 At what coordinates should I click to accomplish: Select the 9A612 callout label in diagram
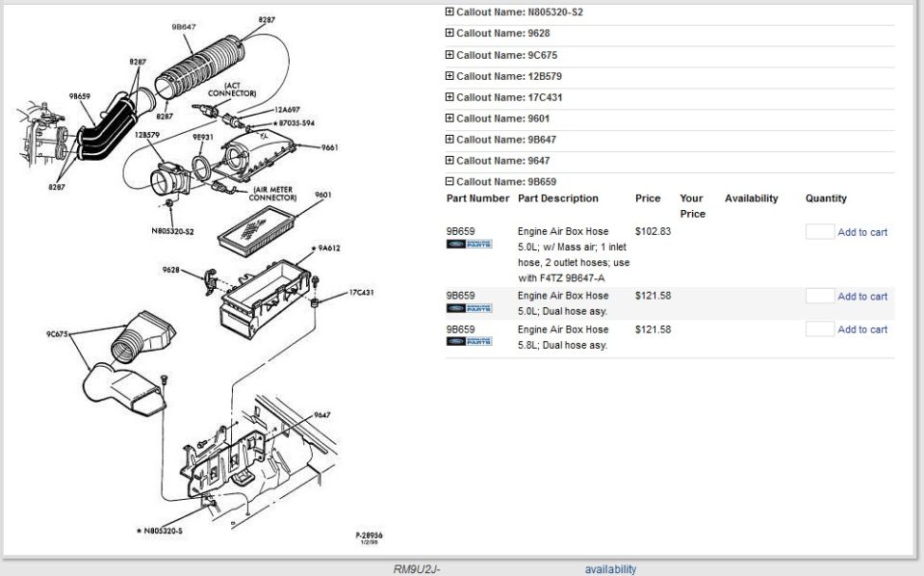326,249
